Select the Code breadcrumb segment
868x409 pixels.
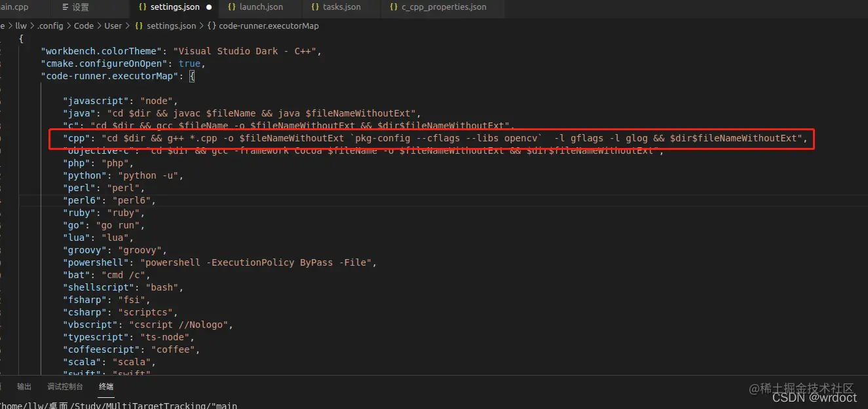[84, 26]
